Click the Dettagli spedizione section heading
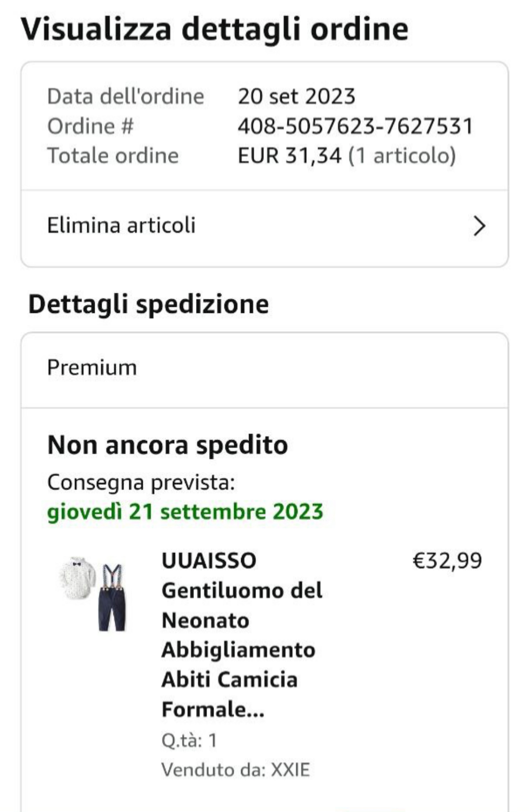529x812 pixels. (148, 305)
